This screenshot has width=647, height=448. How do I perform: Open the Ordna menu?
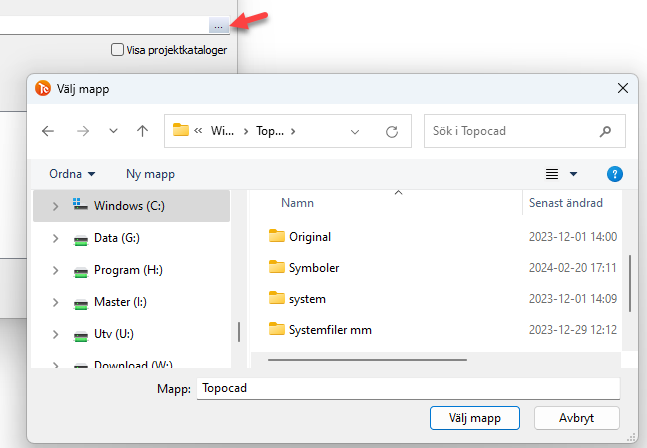72,174
